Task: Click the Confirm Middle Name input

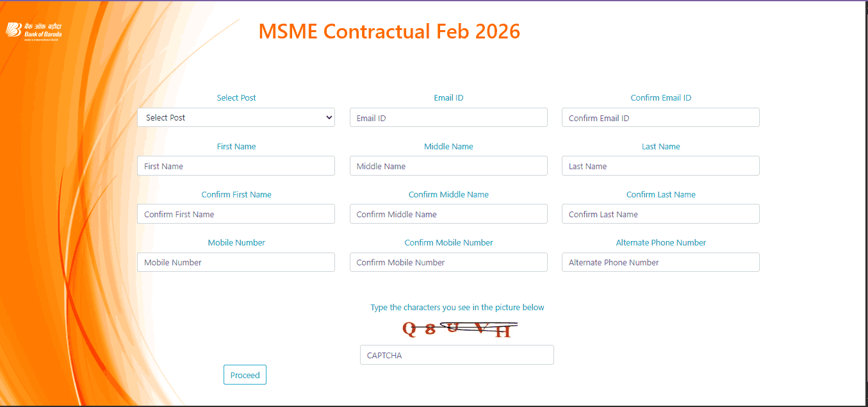Action: pyautogui.click(x=448, y=213)
